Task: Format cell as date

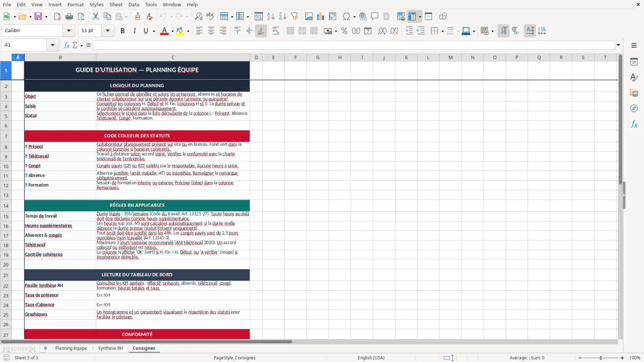Action: (x=368, y=31)
